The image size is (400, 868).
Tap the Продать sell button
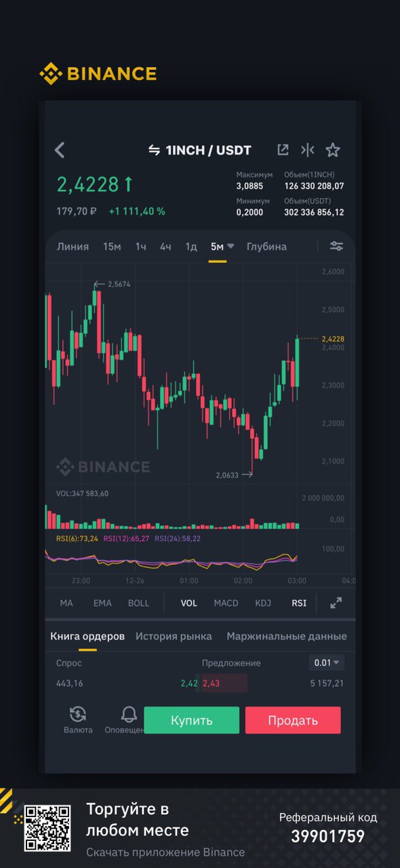[x=293, y=720]
